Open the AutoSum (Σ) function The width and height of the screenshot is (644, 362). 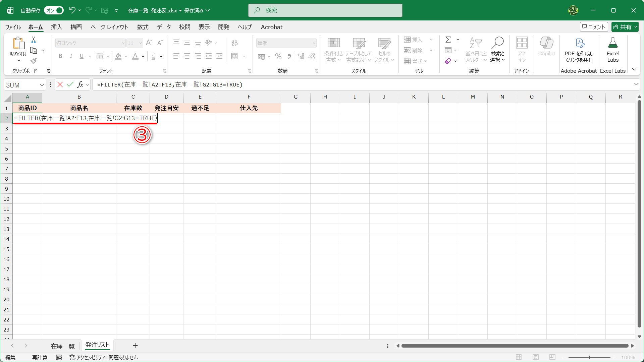click(448, 39)
